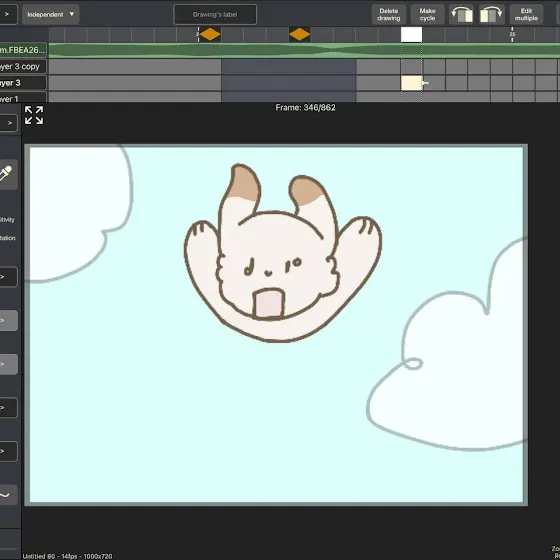Click the Make cycle button

click(x=427, y=14)
